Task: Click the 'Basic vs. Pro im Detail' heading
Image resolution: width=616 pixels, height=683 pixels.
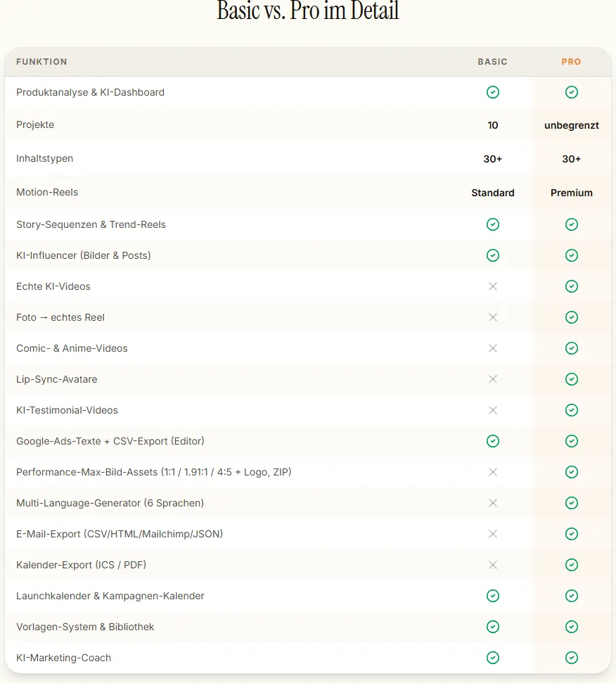Action: tap(308, 11)
